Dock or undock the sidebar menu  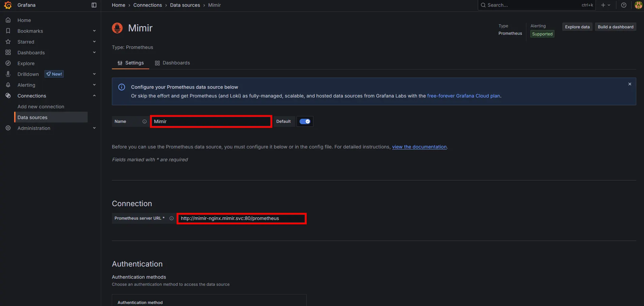coord(94,5)
